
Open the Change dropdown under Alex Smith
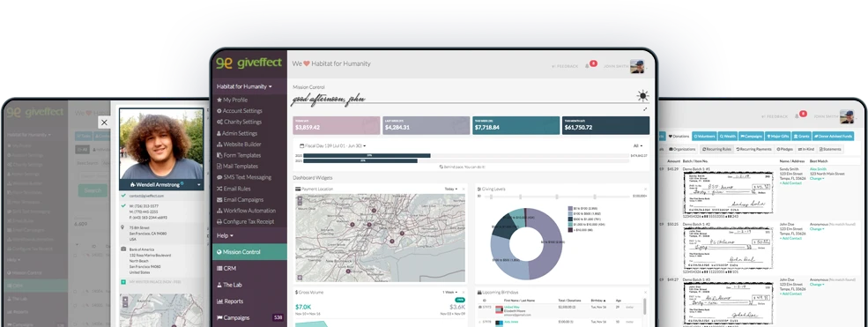click(x=817, y=178)
